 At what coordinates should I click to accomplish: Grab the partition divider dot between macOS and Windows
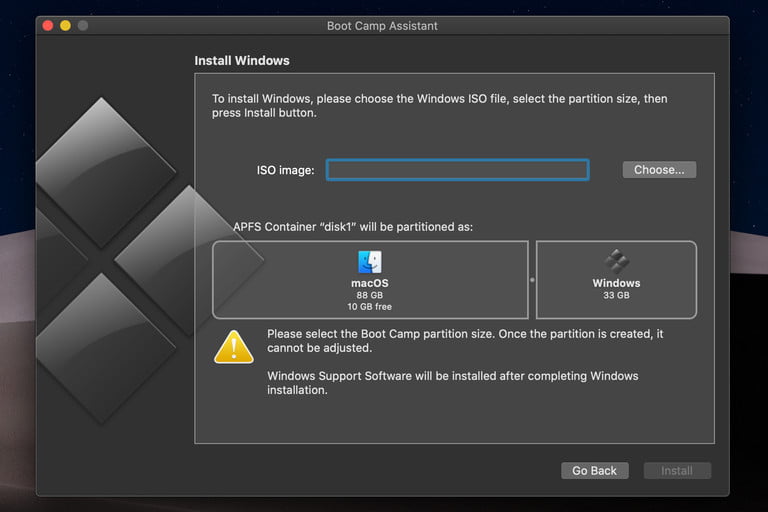532,280
